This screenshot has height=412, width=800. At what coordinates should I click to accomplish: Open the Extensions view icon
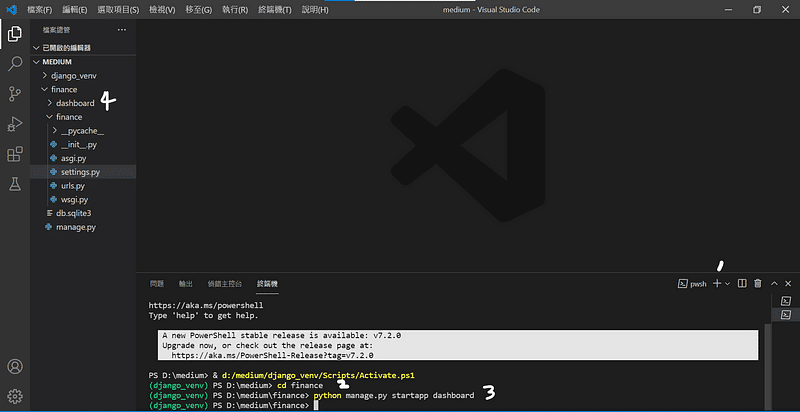pos(15,154)
